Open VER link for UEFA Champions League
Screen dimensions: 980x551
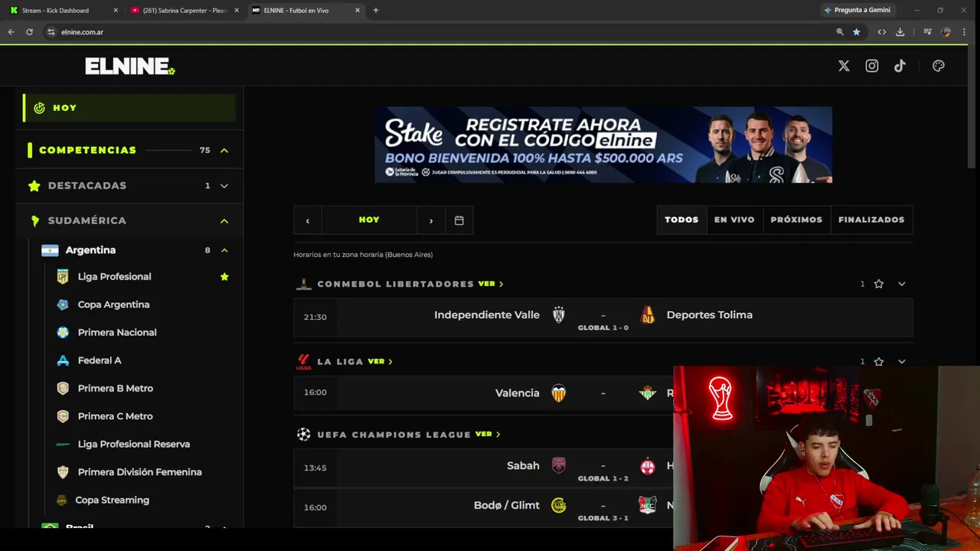pos(488,435)
